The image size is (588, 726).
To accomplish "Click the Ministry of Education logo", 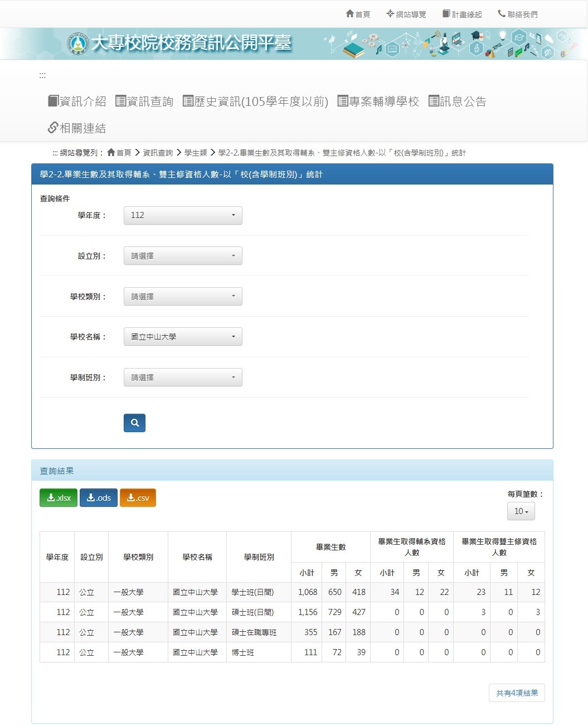I will click(x=78, y=43).
